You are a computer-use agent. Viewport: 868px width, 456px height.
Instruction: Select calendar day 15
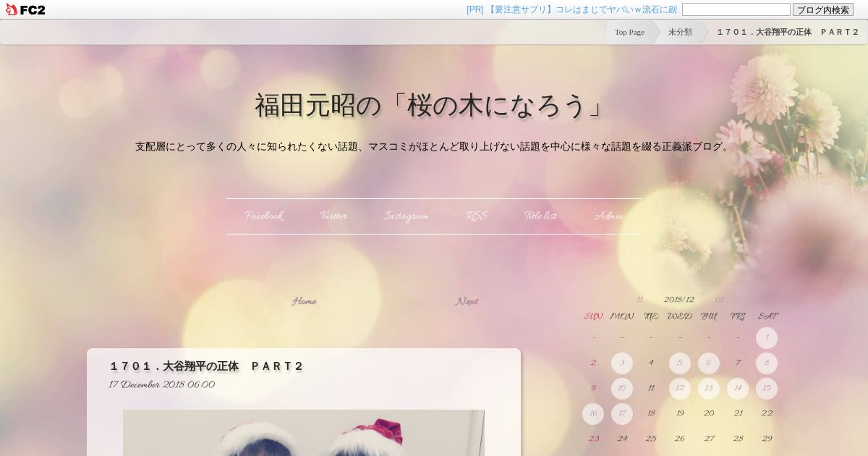767,389
